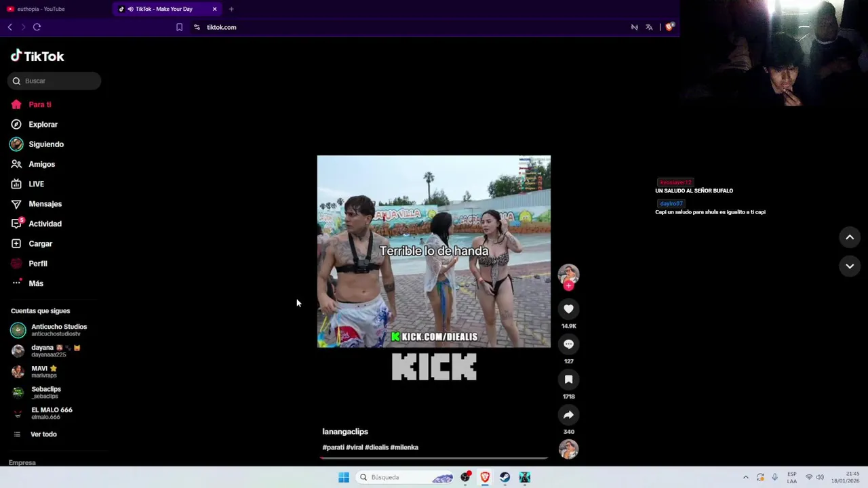The image size is (868, 488).
Task: Bookmark this page in the browser
Action: click(x=179, y=27)
